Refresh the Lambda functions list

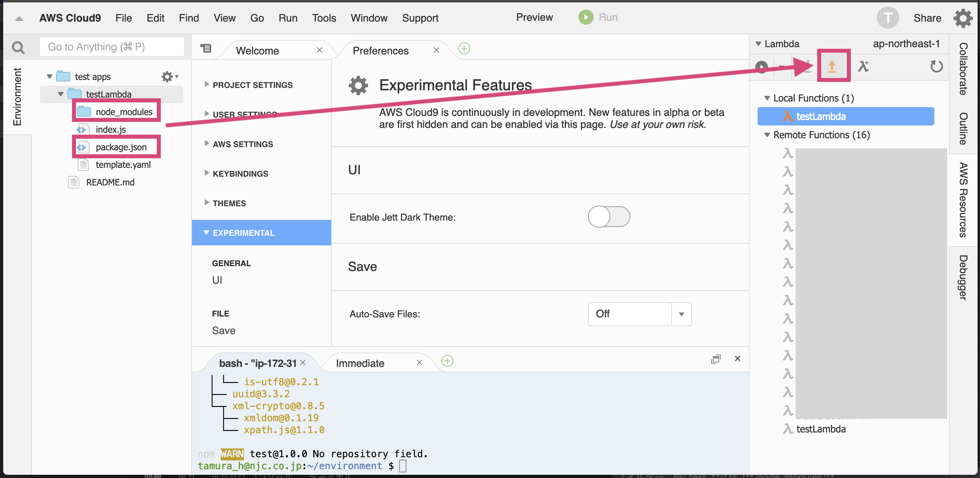click(x=936, y=67)
